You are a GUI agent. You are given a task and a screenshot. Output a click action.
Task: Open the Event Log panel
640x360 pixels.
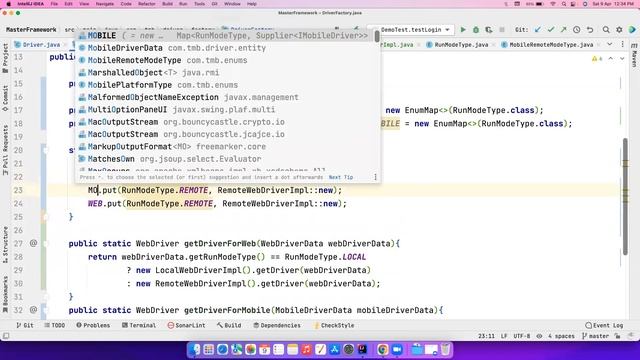(604, 325)
